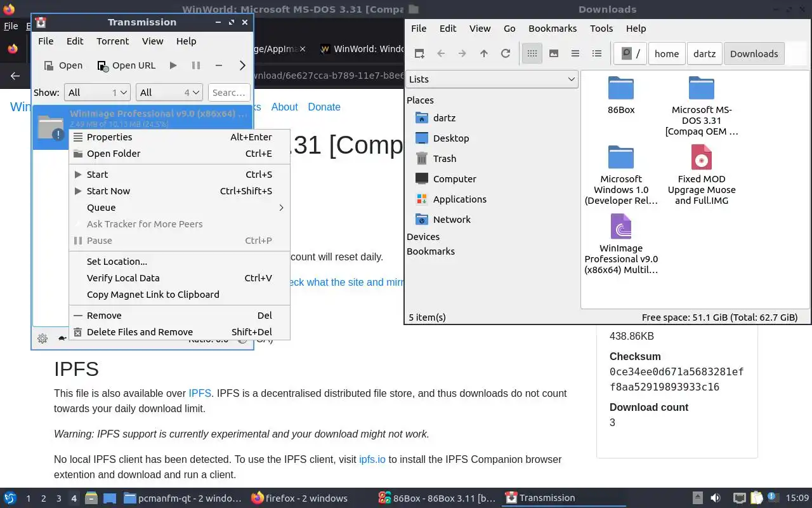Switch to icon view in file manager

[532, 54]
